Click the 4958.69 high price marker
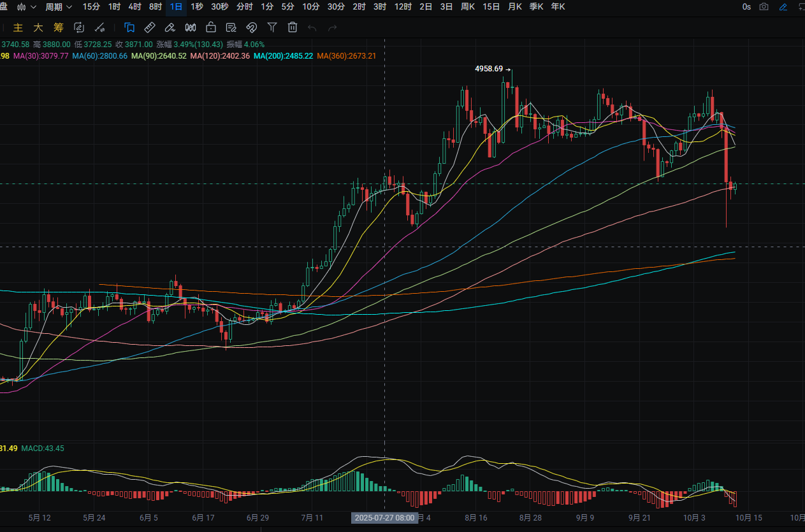Screen dimensions: 805x532 (x=489, y=69)
